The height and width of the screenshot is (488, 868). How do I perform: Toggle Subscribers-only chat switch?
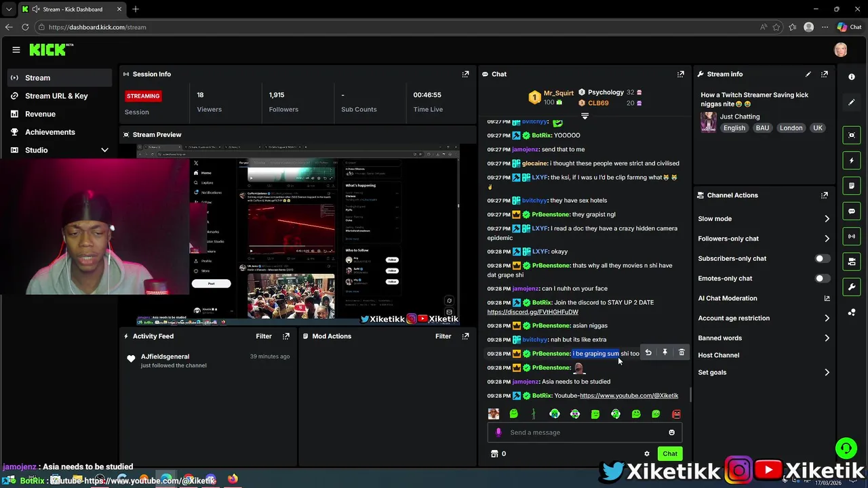821,258
